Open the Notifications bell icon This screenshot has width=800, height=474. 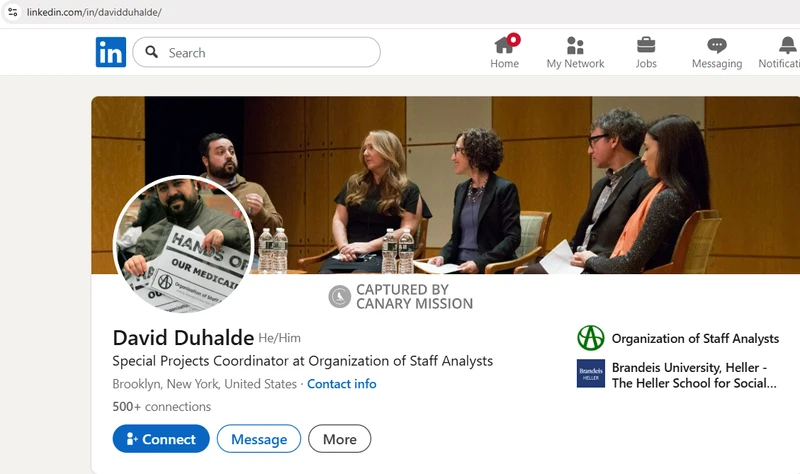click(787, 45)
